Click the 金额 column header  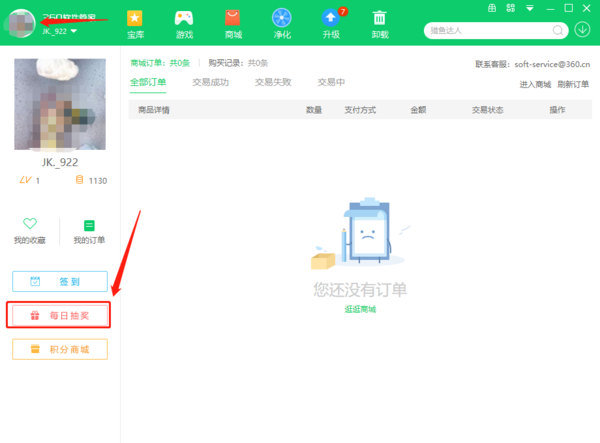coord(418,110)
